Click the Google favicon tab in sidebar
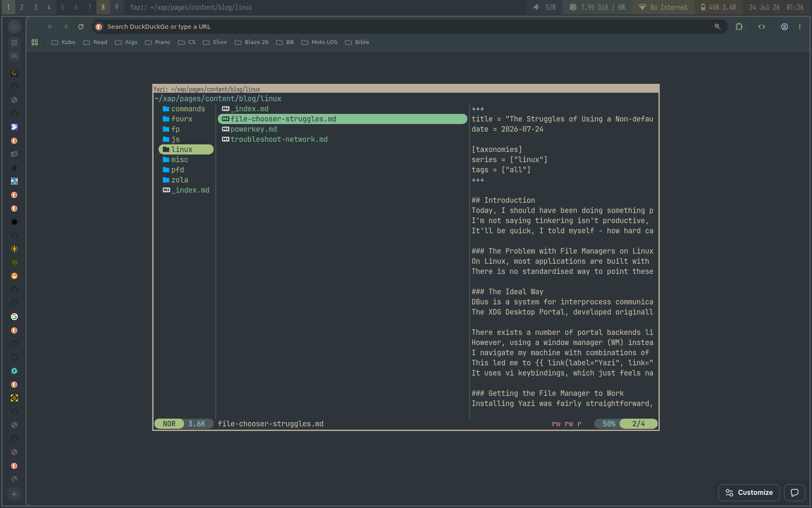The width and height of the screenshot is (812, 508). click(14, 317)
